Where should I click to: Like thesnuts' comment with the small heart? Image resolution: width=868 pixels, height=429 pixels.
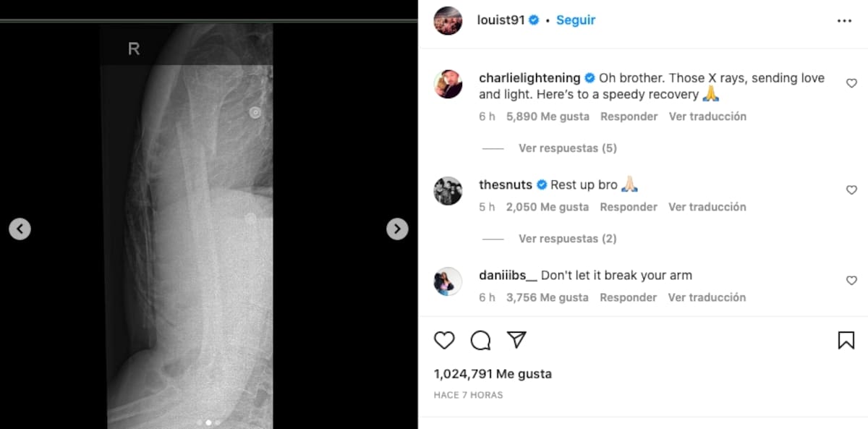click(851, 190)
